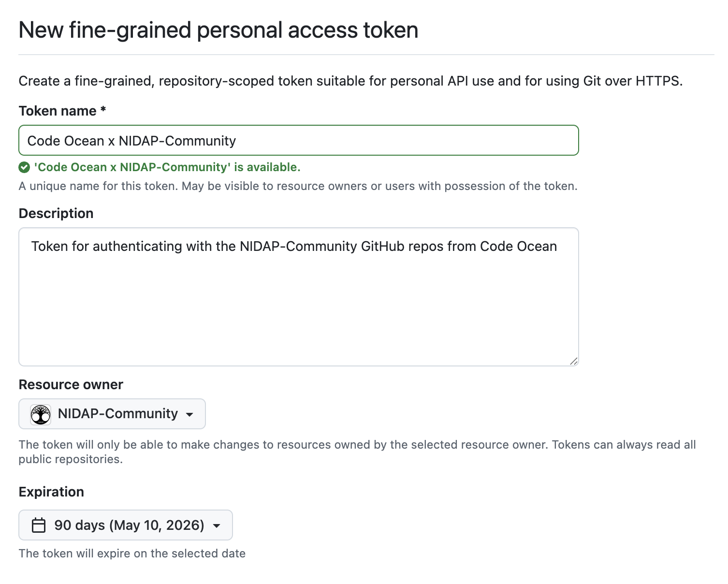Click the resource owner explanation text
The image size is (728, 584).
tap(357, 452)
